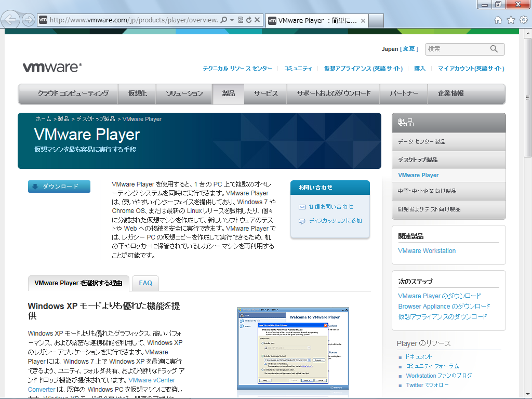This screenshot has height=399, width=532.
Task: Open the ソリューション navigation menu
Action: click(x=184, y=94)
